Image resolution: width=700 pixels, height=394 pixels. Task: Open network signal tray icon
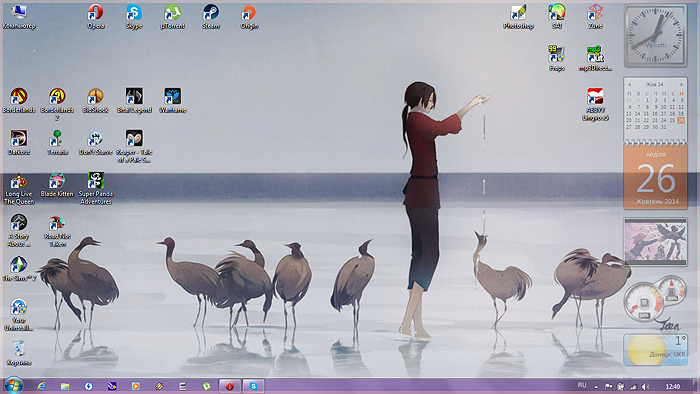(633, 386)
